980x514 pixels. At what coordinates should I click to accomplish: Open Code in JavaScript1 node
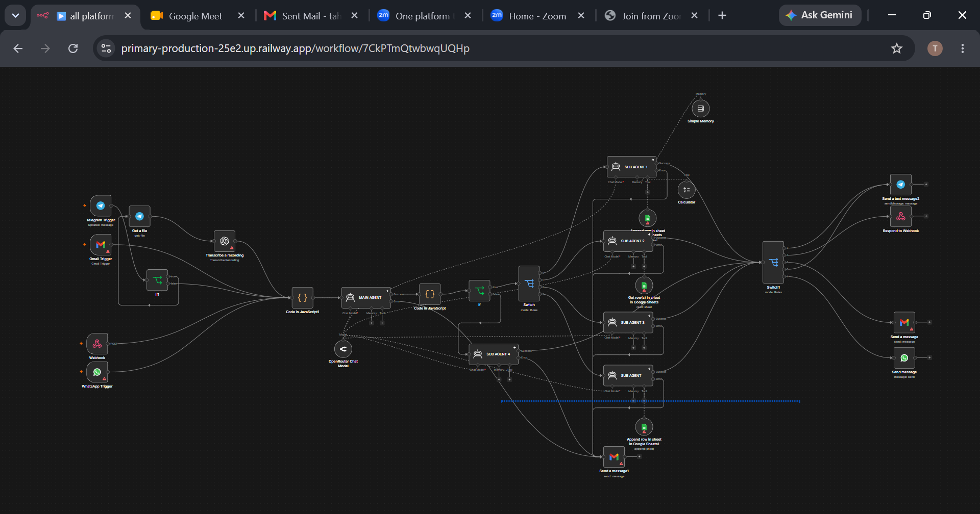[302, 298]
